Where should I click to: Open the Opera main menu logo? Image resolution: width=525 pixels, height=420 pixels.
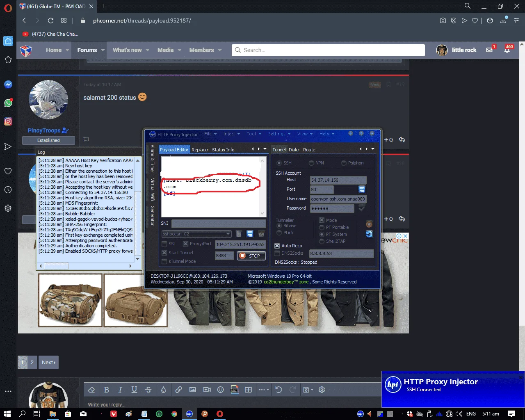(8, 8)
